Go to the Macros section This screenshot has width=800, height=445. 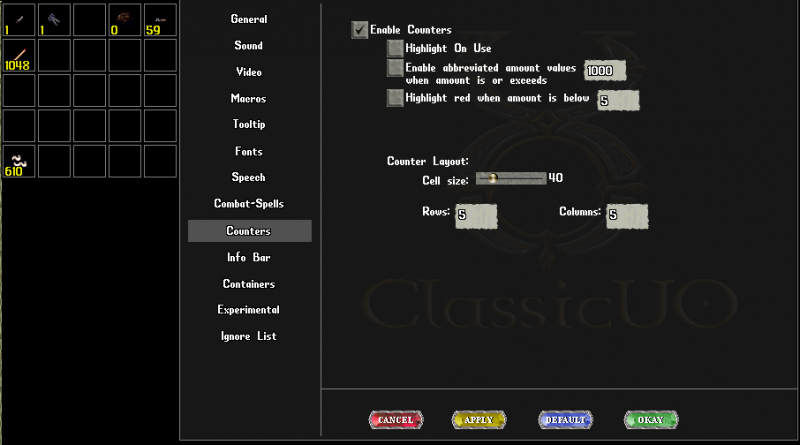click(249, 98)
